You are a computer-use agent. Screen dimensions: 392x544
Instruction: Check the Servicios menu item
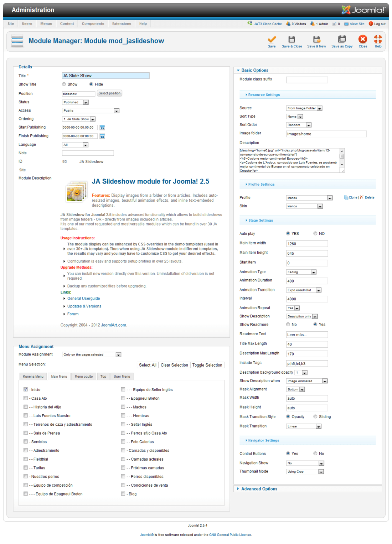(x=26, y=441)
